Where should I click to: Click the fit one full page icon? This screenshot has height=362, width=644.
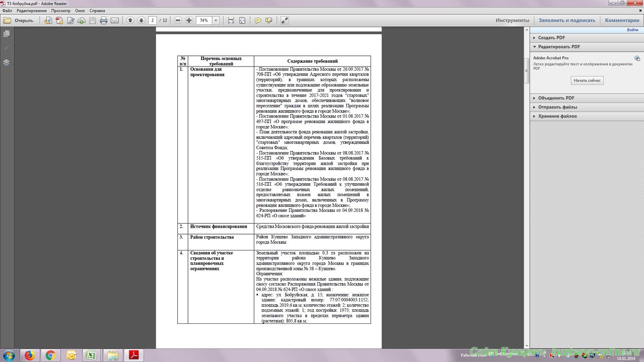[242, 21]
